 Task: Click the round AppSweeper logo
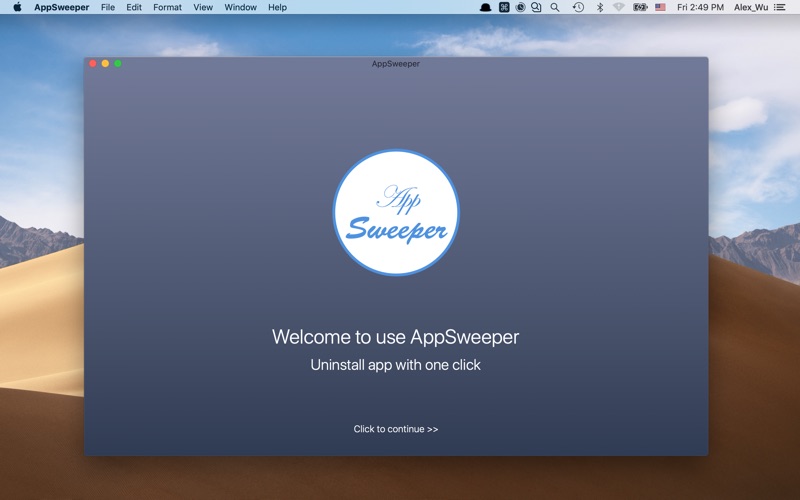[396, 212]
